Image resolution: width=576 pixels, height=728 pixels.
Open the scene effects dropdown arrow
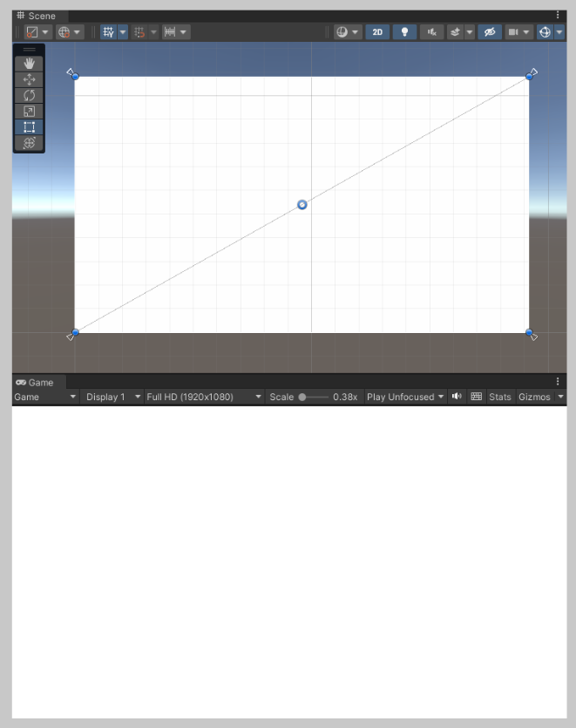pos(470,32)
